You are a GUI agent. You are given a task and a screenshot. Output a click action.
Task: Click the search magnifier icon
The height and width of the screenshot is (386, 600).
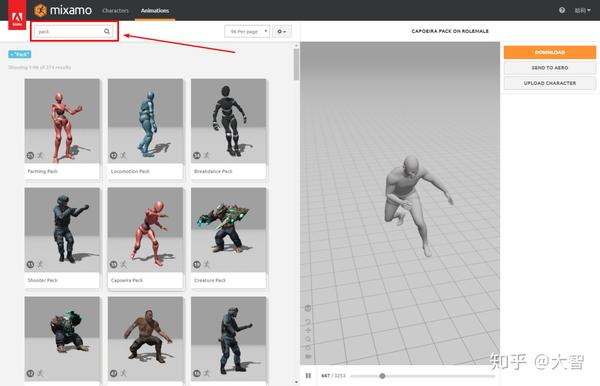pos(107,31)
